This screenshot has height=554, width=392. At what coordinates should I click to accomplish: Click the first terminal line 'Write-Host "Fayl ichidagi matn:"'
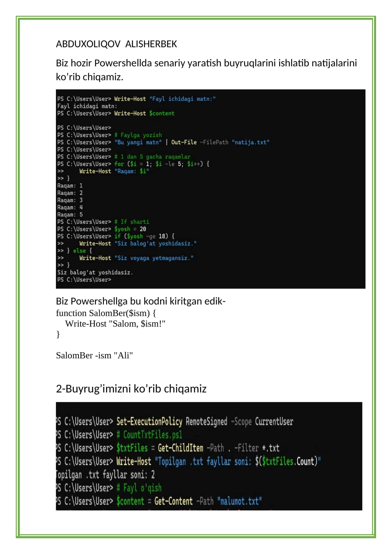click(x=136, y=99)
